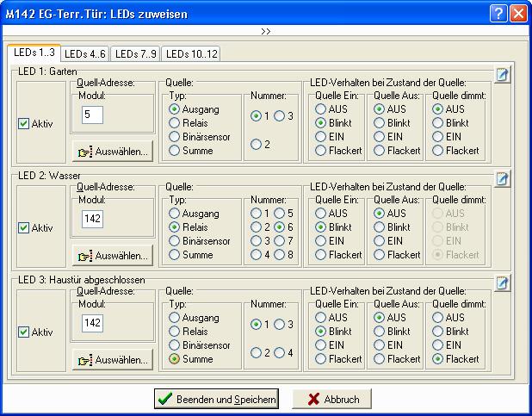
Task: Set LED 3 Quelle Ein to Flackert
Action: tap(321, 358)
